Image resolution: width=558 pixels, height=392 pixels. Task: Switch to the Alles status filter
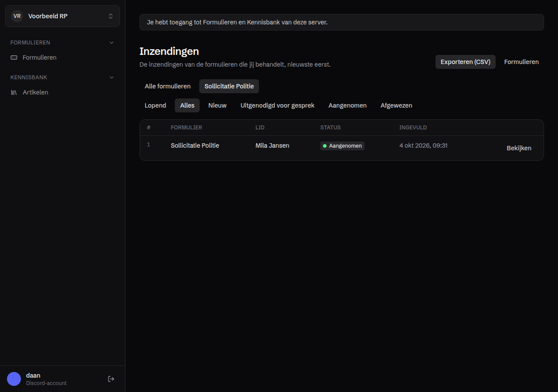(187, 105)
